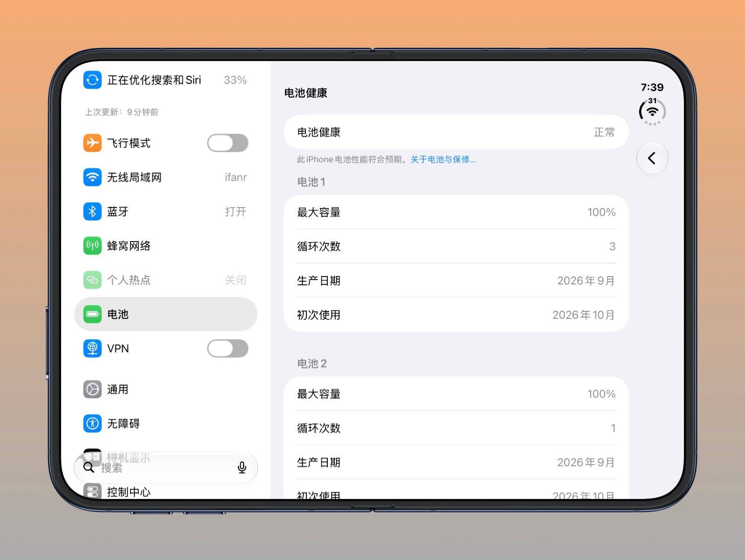Tap 电池 1 最大容量 100% row
The image size is (745, 560).
(x=456, y=212)
